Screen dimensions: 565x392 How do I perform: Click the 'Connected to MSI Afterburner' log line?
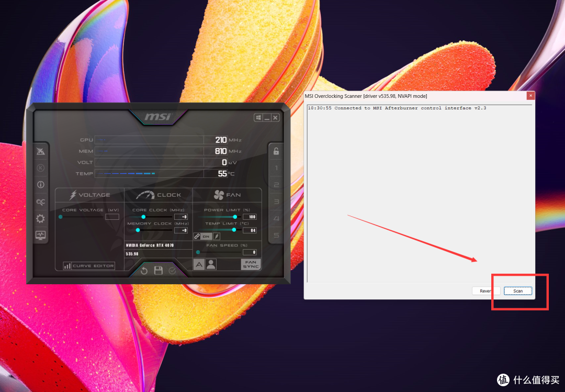[x=397, y=108]
